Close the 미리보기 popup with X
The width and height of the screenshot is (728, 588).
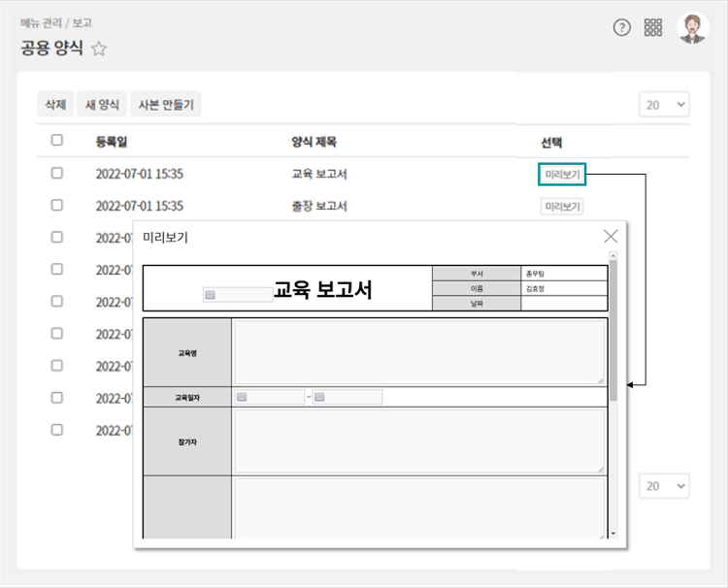[611, 236]
